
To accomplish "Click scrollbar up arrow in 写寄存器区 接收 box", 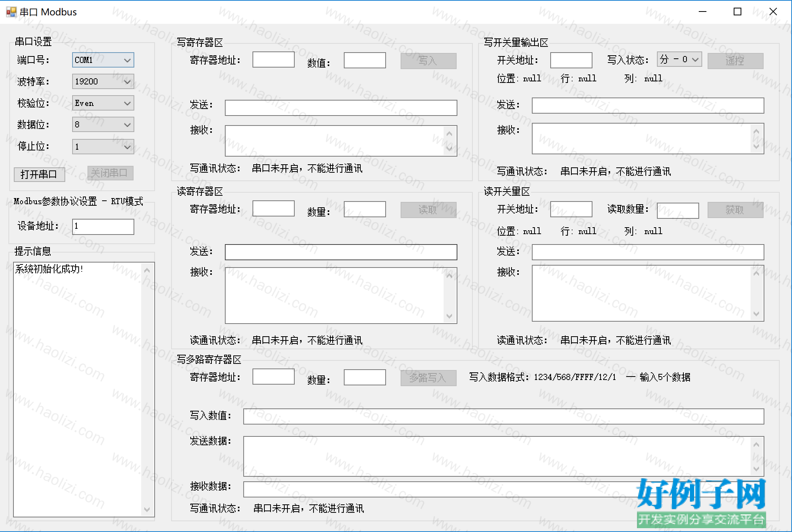I will tap(449, 134).
